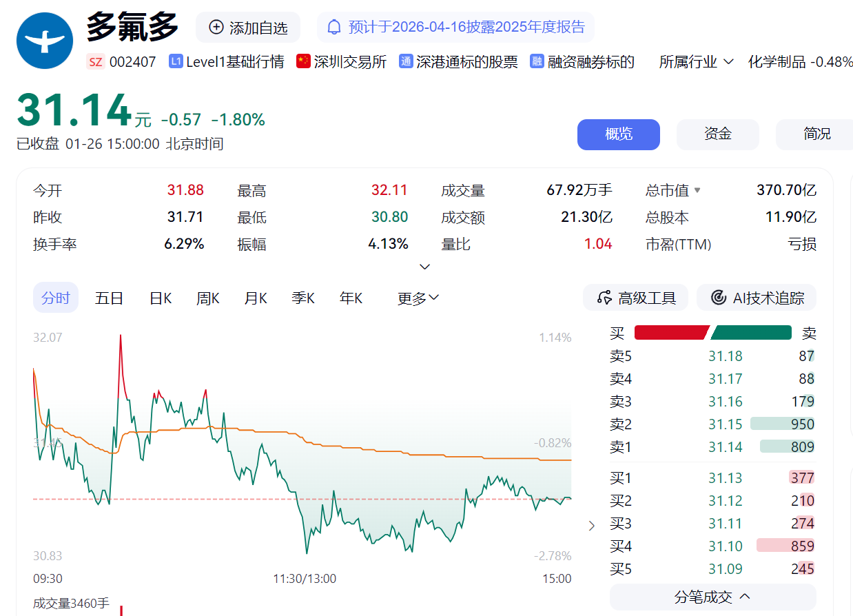
Task: Add 多氟多 to watchlist with 添加自选
Action: coord(248,28)
